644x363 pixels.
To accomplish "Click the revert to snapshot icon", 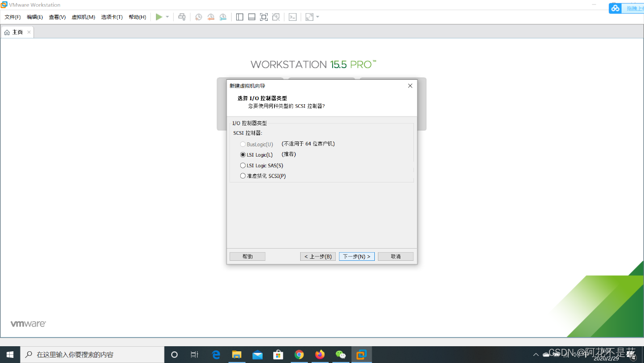I will [x=211, y=17].
